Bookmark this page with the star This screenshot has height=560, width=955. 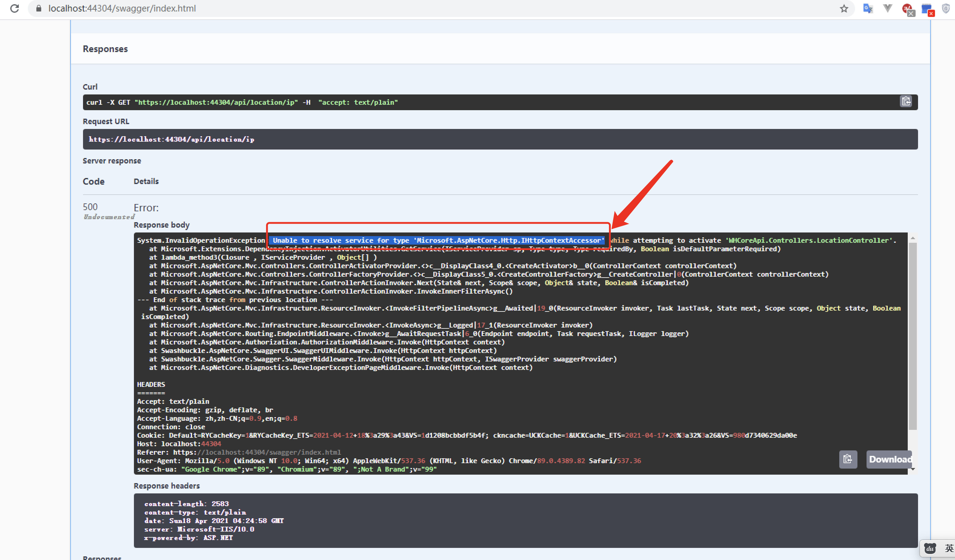(844, 9)
